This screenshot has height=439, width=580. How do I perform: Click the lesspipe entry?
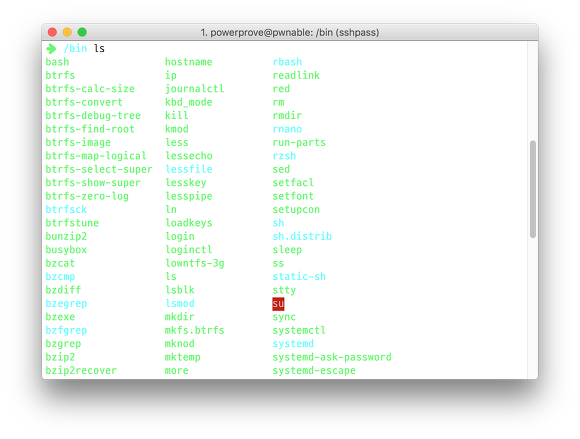coord(189,196)
